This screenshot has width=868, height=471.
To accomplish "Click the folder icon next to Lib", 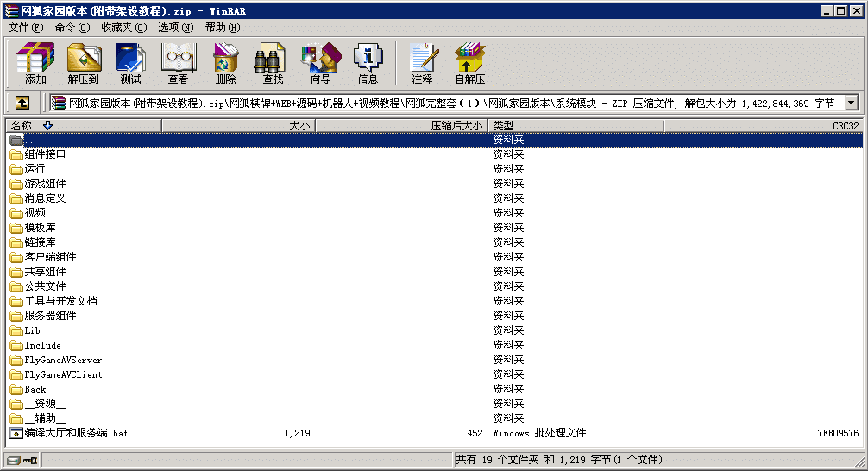I will pyautogui.click(x=16, y=330).
